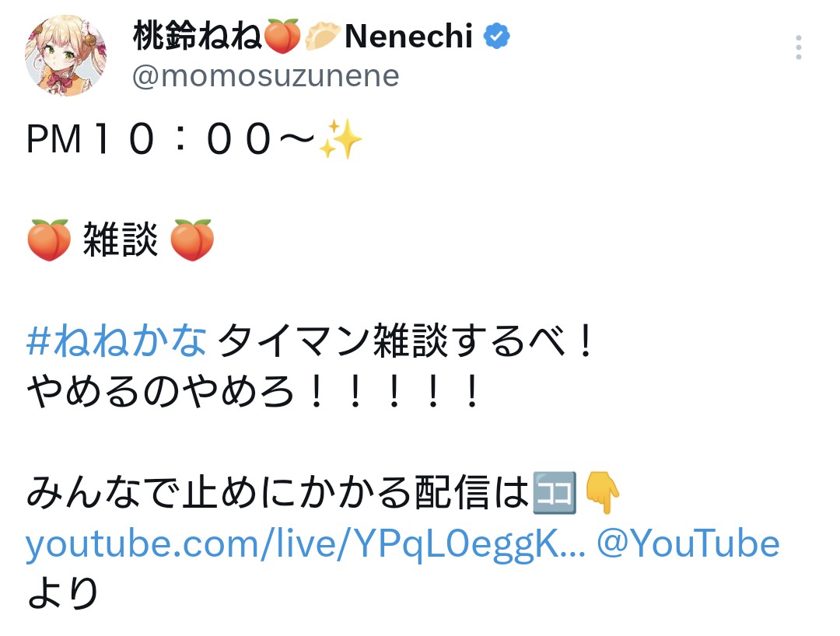Click the @YouTube mention
This screenshot has width=840, height=636.
pos(688,543)
